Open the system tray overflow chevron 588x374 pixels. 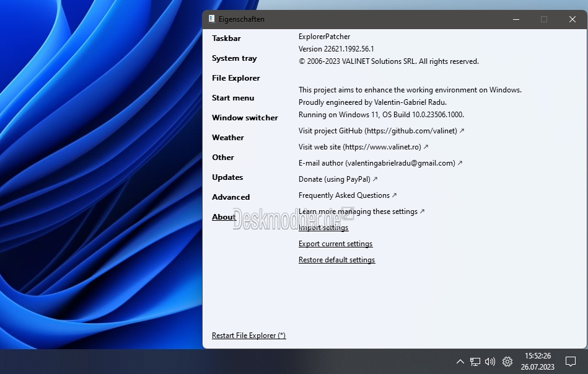pos(460,362)
